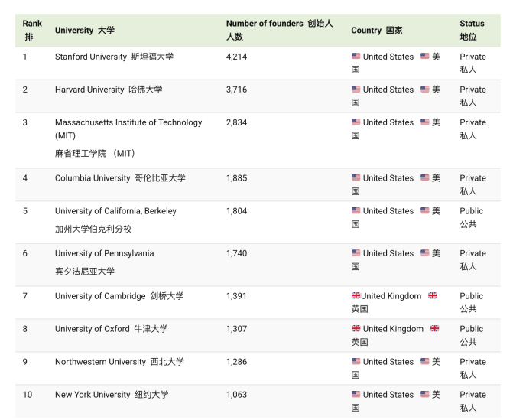Image resolution: width=513 pixels, height=420 pixels.
Task: Click founders count 4,214
Action: tap(236, 57)
